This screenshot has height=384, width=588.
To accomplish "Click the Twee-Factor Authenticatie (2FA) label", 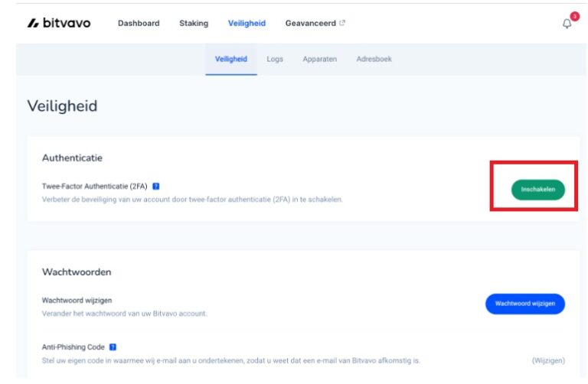I will [x=94, y=186].
